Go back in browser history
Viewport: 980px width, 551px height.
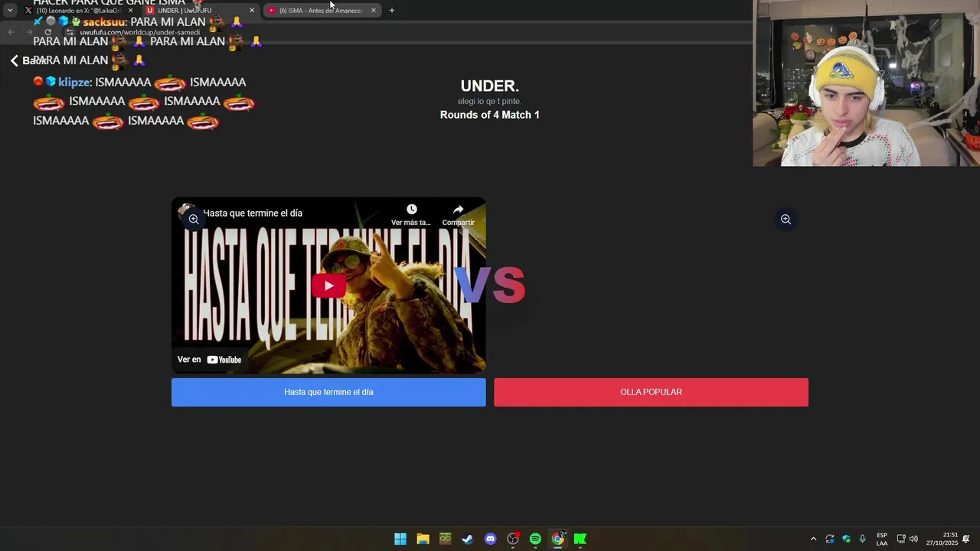pos(11,32)
